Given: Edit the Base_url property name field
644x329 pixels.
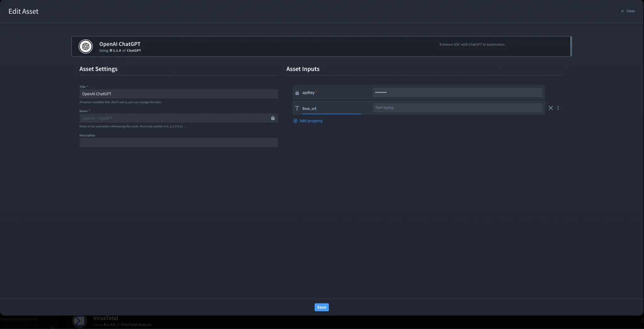Looking at the screenshot, I should coord(332,109).
